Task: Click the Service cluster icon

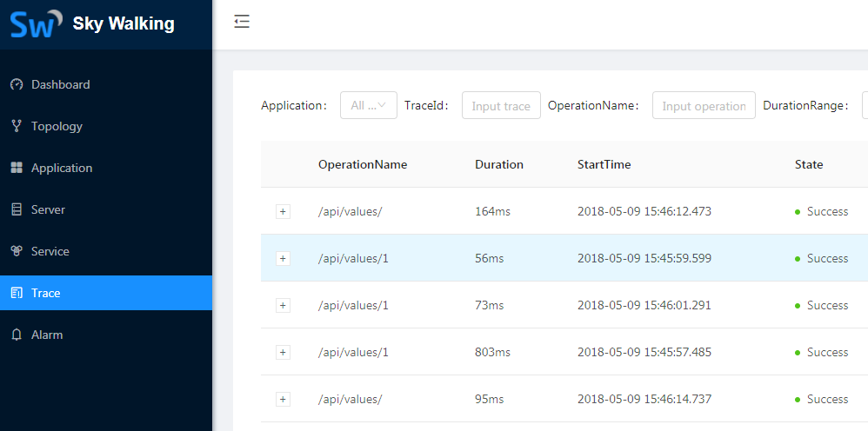Action: pyautogui.click(x=16, y=251)
